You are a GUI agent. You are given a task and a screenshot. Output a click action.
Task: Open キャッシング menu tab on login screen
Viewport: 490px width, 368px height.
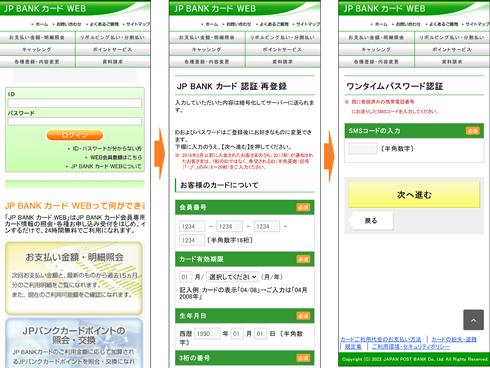pyautogui.click(x=37, y=49)
